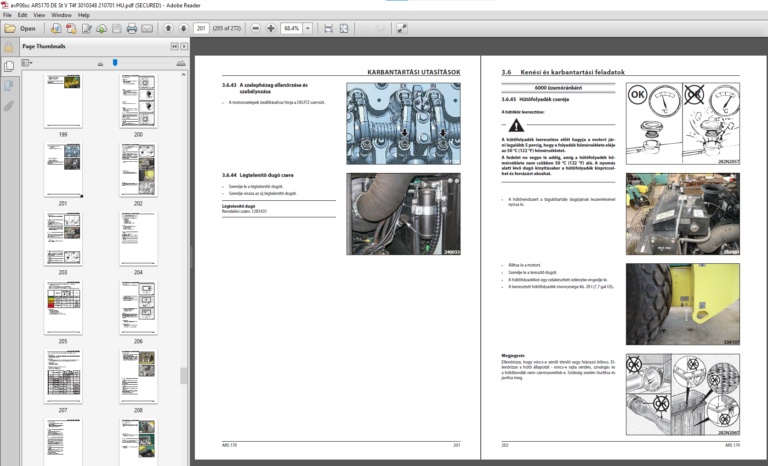
Task: Select the page 203 thumbnail
Action: [63, 238]
